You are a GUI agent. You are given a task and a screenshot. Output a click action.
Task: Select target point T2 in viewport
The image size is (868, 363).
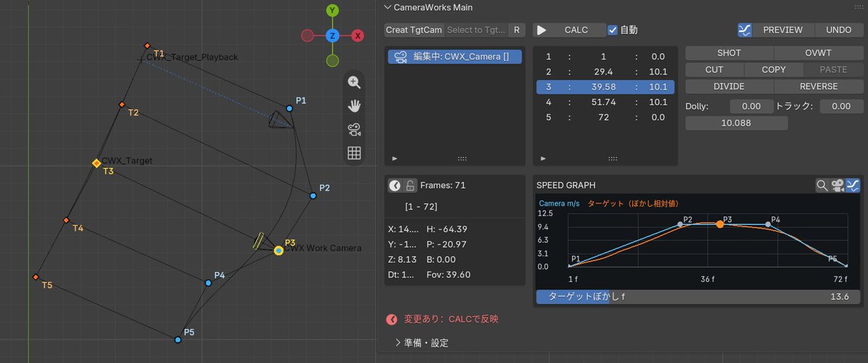tap(122, 105)
